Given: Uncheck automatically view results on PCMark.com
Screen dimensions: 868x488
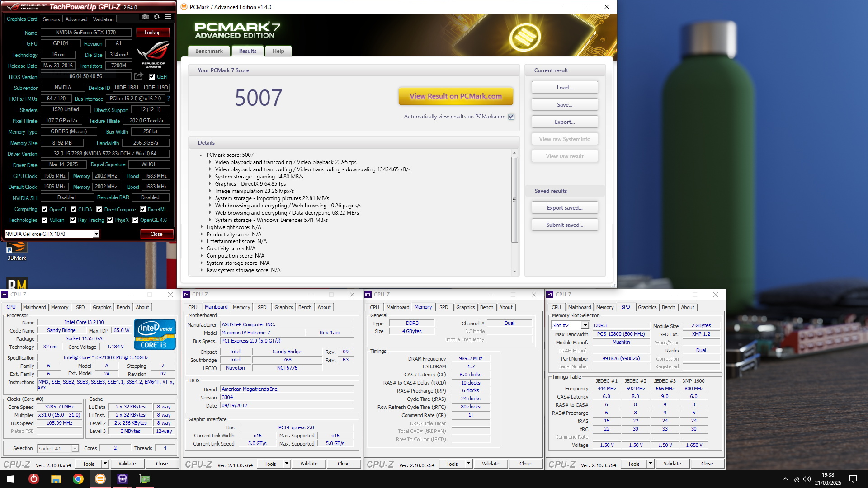Looking at the screenshot, I should [x=511, y=117].
